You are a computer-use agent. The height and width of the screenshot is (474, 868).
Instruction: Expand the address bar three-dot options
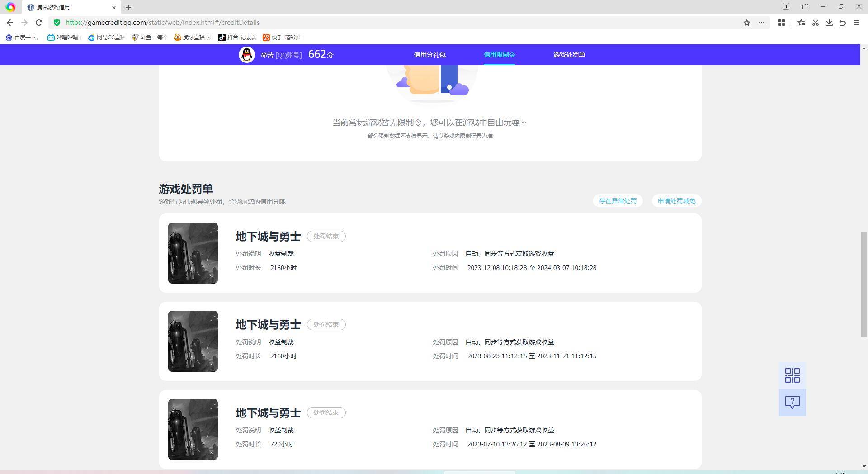point(761,23)
